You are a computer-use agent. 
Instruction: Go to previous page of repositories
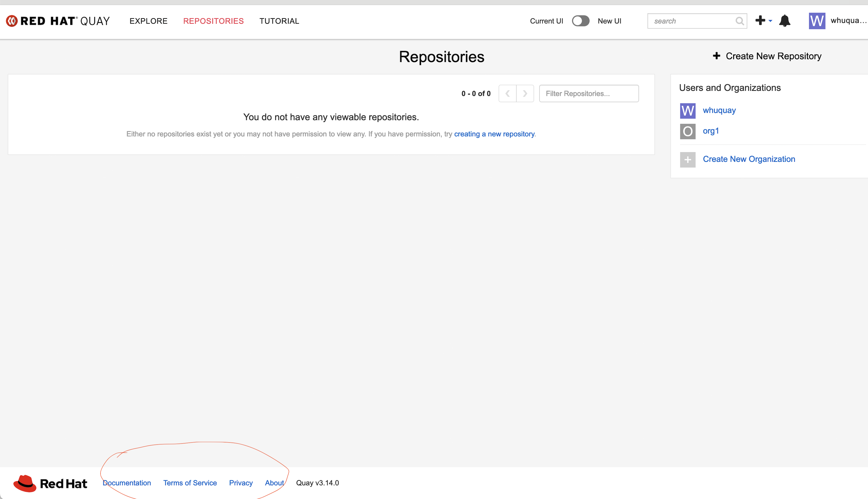click(x=508, y=94)
